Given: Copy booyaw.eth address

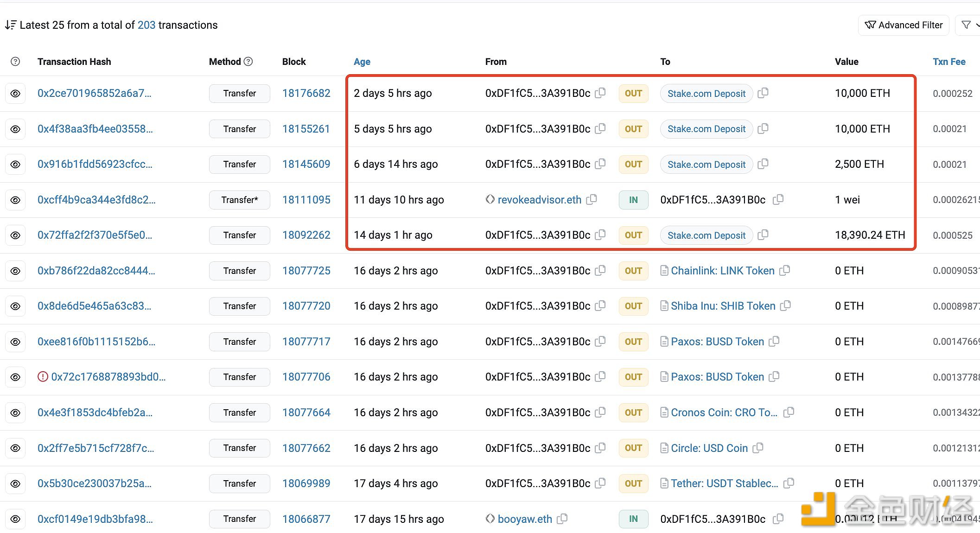Looking at the screenshot, I should coord(562,519).
